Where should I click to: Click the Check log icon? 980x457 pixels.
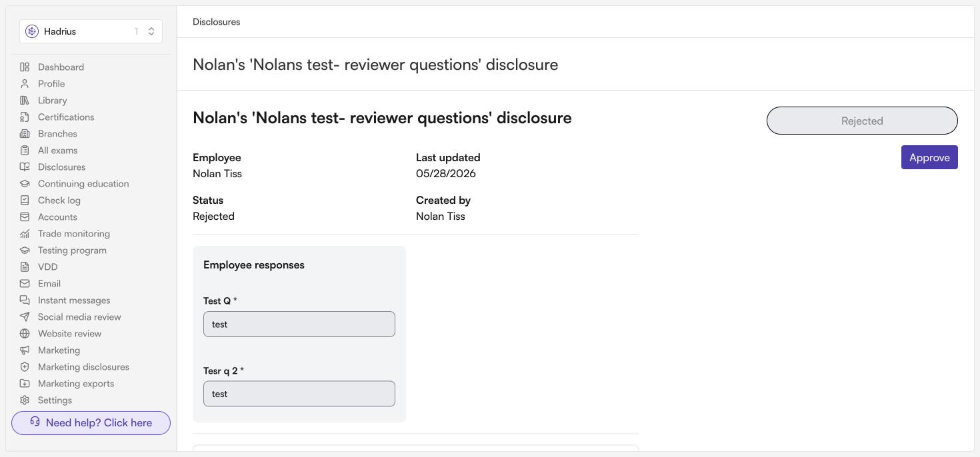coord(25,200)
